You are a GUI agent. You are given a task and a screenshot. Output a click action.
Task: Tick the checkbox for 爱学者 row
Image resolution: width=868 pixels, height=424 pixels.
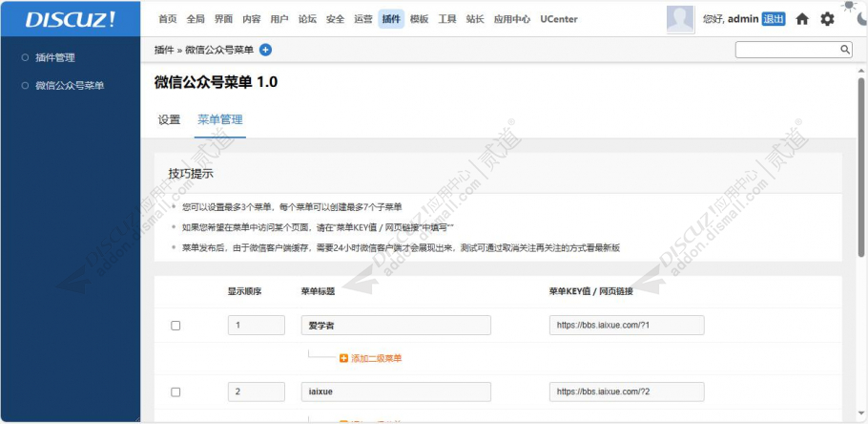point(176,326)
